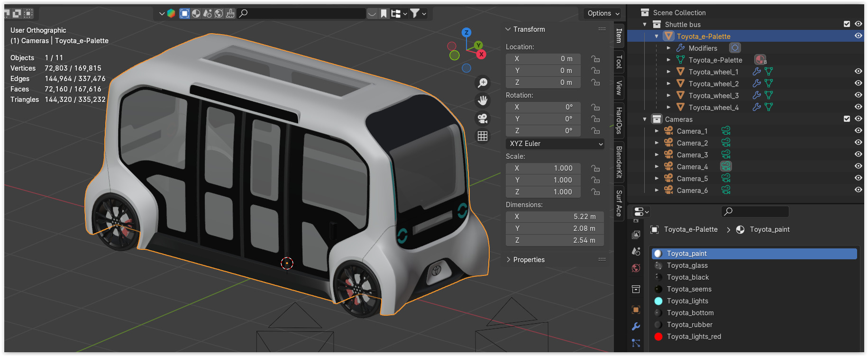Expand Camera_3 tree row
This screenshot has width=868, height=356.
click(x=657, y=155)
